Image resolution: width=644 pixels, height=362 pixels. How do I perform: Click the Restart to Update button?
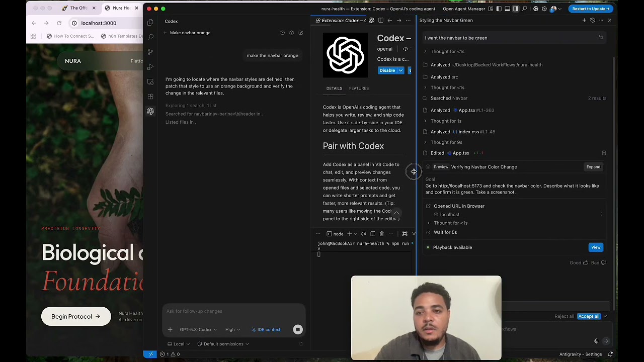[x=591, y=9]
